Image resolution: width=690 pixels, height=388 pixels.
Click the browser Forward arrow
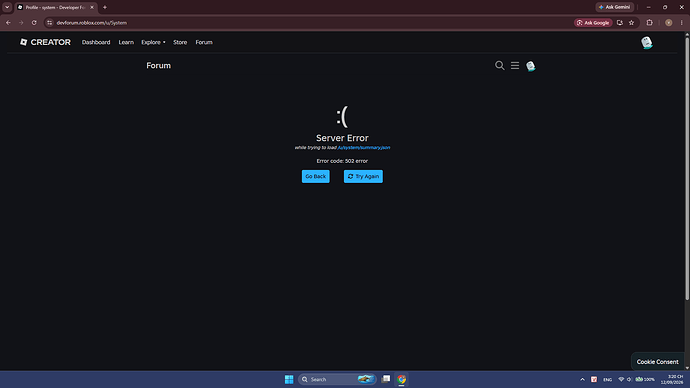tap(21, 22)
